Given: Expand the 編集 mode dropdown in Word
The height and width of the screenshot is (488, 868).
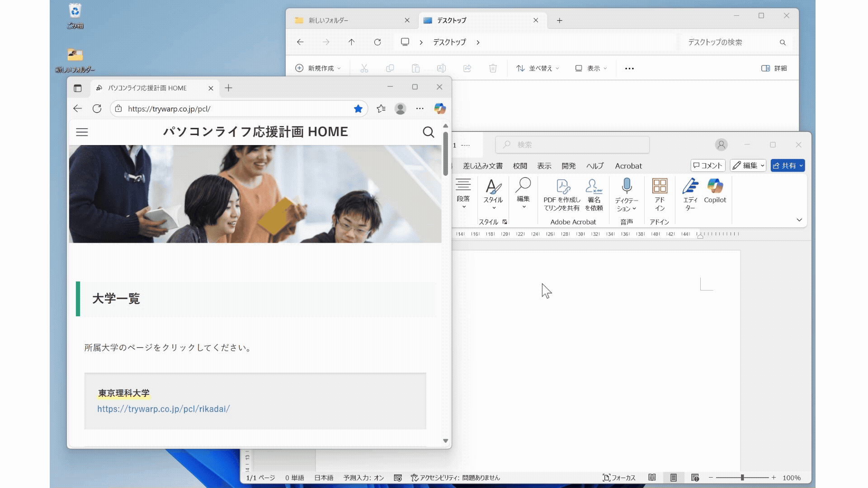Looking at the screenshot, I should click(748, 165).
